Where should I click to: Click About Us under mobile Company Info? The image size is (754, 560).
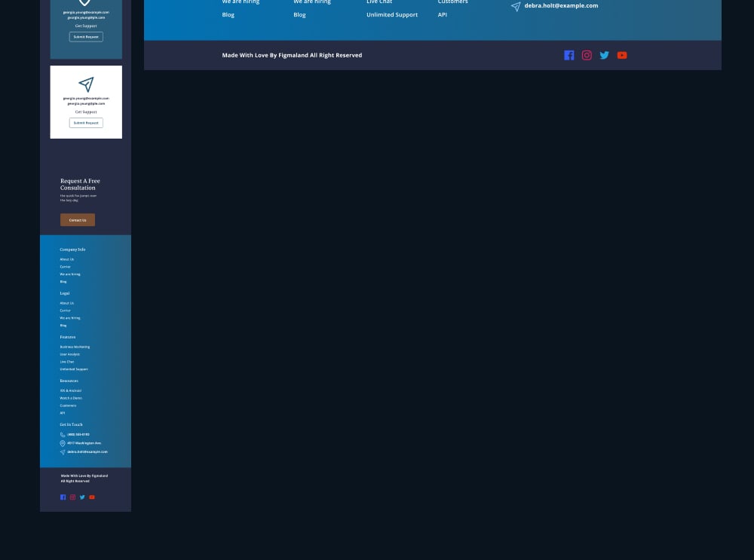click(x=67, y=259)
